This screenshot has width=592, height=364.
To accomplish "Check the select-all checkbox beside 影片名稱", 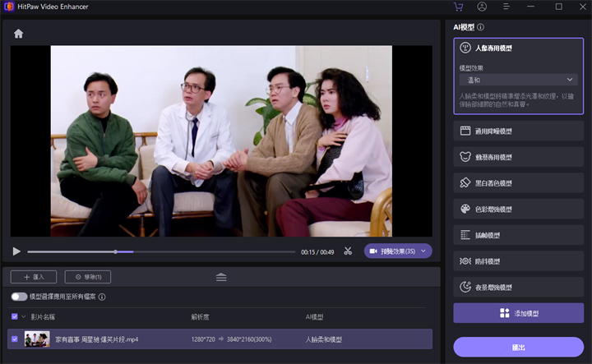I will click(14, 316).
